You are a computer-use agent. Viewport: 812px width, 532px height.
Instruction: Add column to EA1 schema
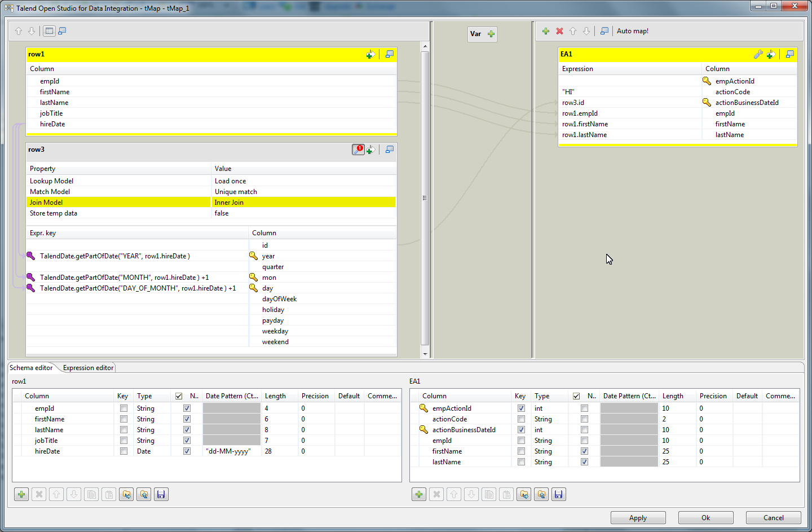419,494
